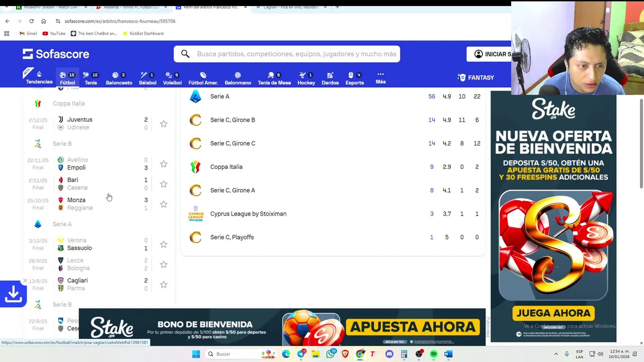Open the FANTASY section

(475, 77)
